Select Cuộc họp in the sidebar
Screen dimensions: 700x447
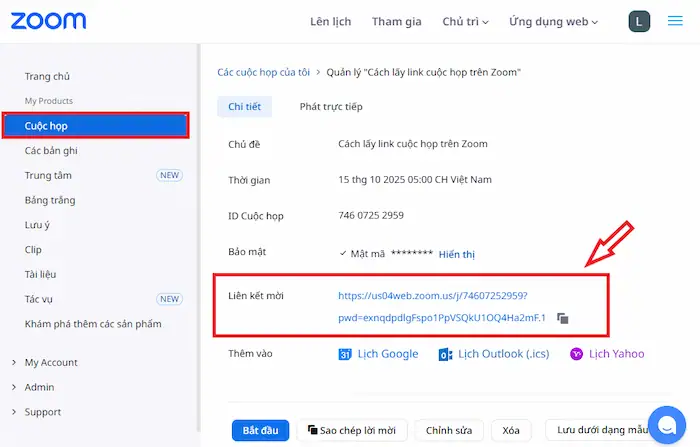pyautogui.click(x=95, y=126)
